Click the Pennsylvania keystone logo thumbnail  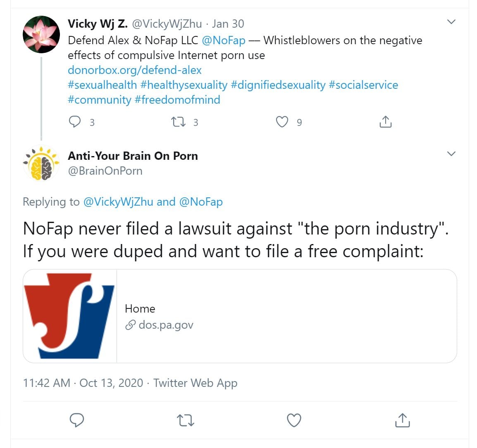(70, 316)
